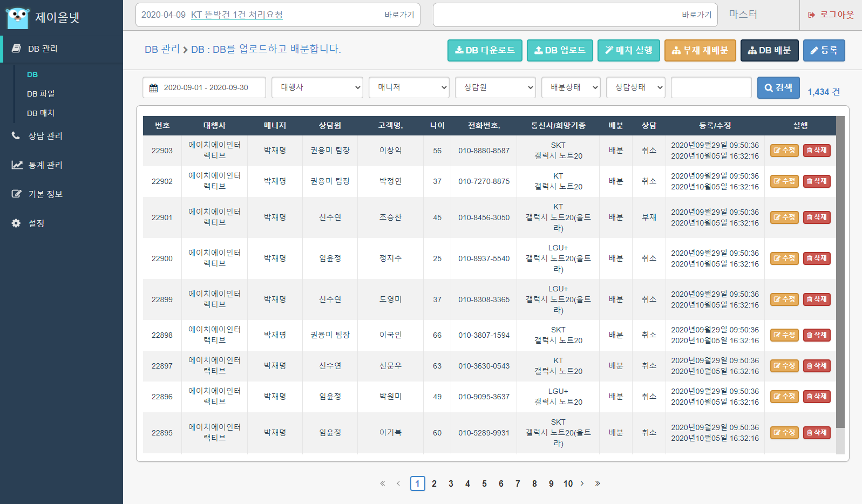862x504 pixels.
Task: Open the 설정 sidebar menu
Action: tap(62, 223)
